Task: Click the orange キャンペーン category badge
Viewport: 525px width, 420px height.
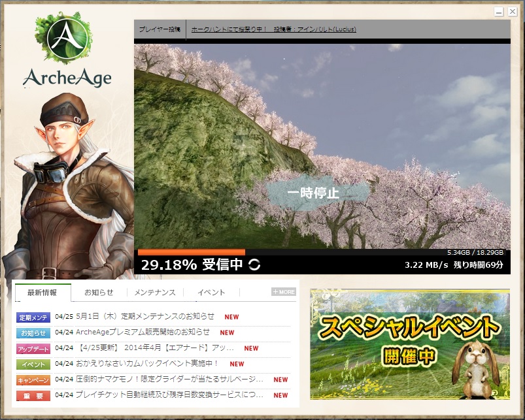Action: (33, 380)
